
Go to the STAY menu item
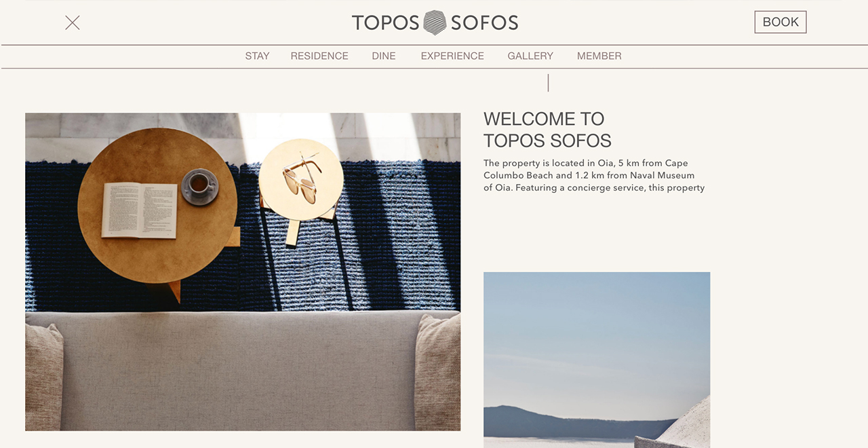pyautogui.click(x=257, y=56)
